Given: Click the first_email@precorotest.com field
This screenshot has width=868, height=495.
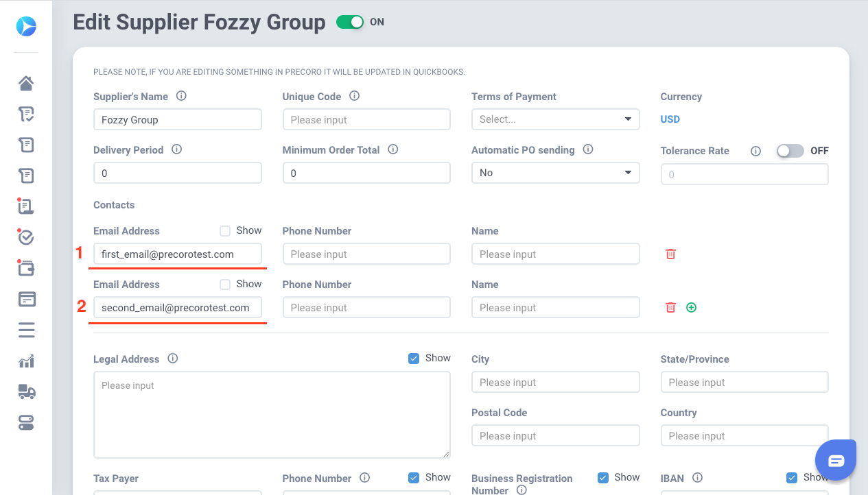Looking at the screenshot, I should pos(177,254).
